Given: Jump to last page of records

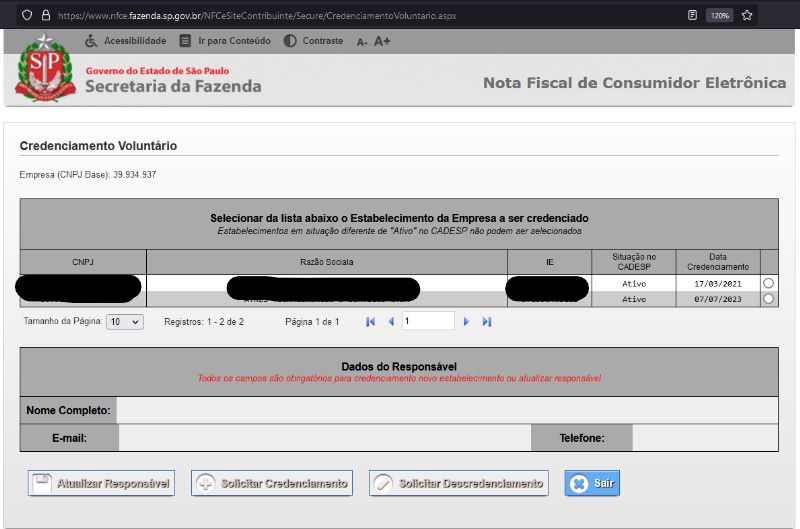Looking at the screenshot, I should 487,322.
